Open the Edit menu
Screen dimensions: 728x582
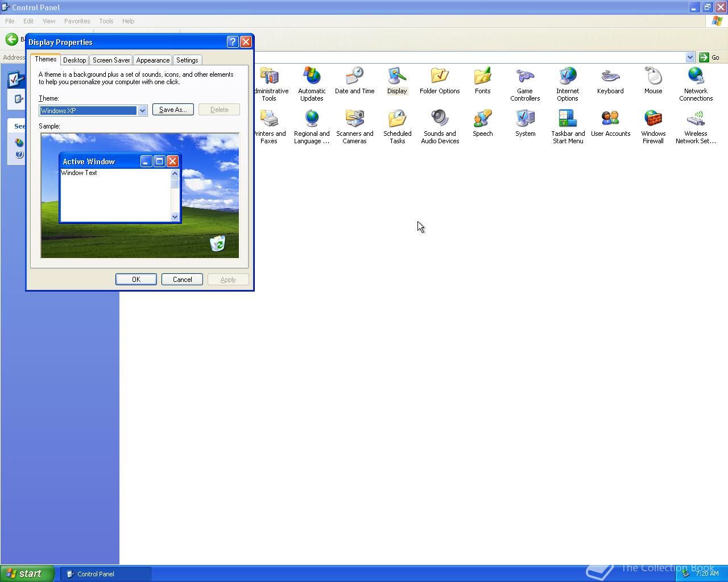[x=28, y=21]
